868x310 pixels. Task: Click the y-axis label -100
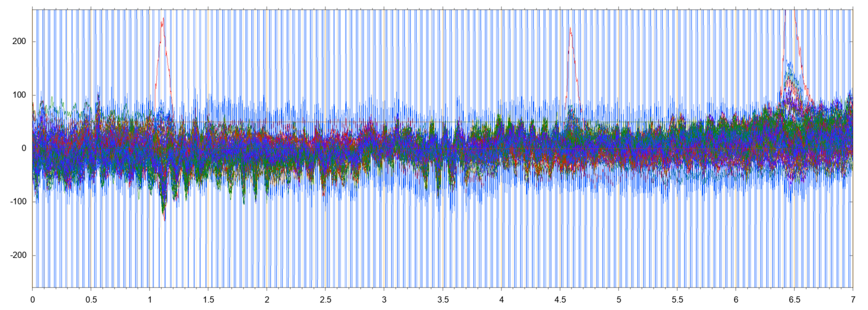click(x=18, y=202)
